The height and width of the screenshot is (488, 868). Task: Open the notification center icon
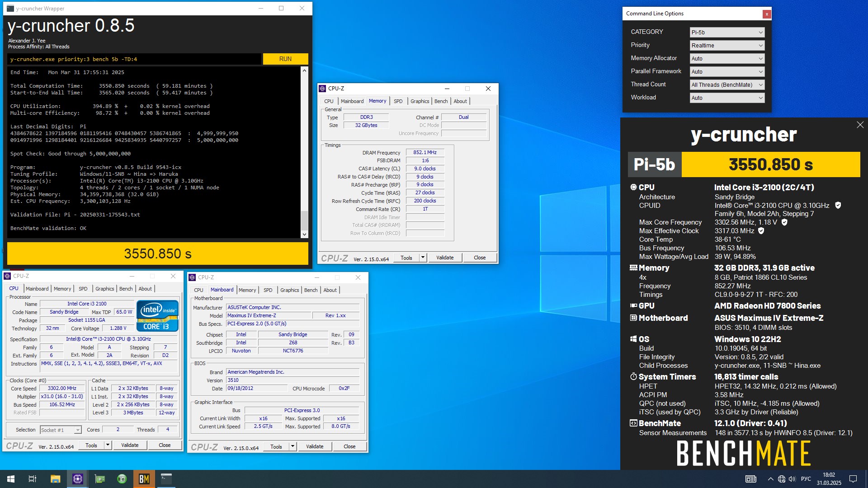[853, 479]
